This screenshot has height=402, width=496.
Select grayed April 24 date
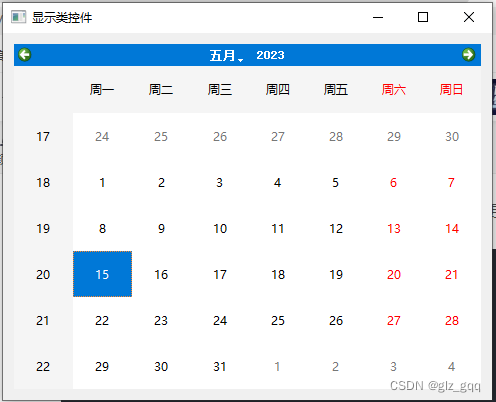click(x=102, y=136)
